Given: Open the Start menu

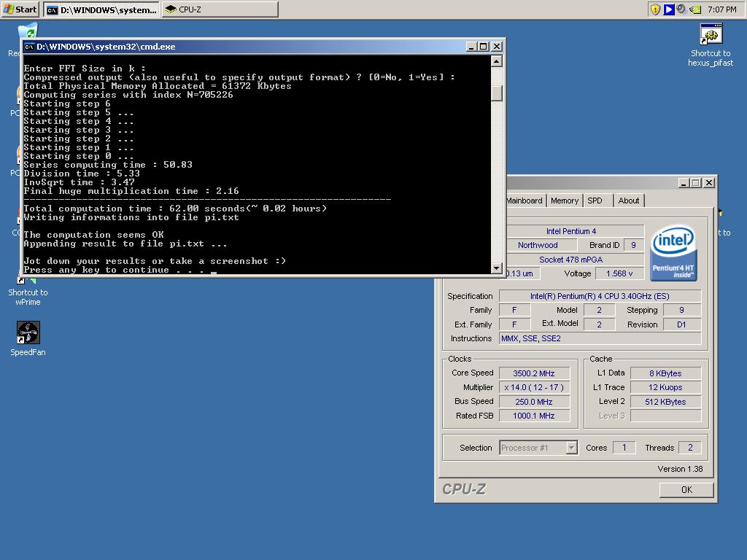Looking at the screenshot, I should point(20,9).
